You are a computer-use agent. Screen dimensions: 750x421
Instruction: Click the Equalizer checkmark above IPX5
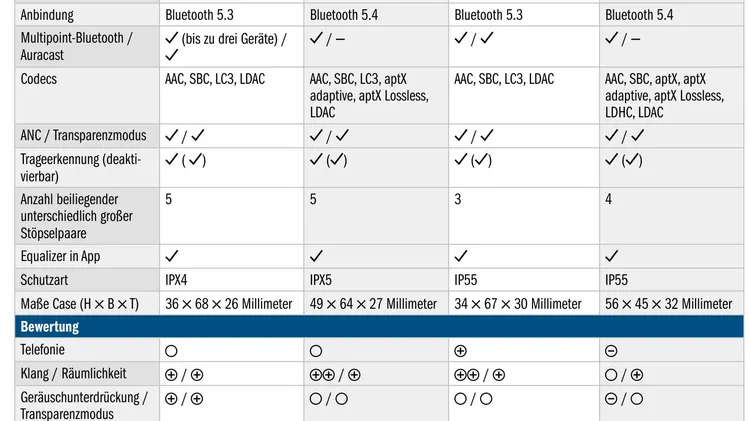[316, 256]
